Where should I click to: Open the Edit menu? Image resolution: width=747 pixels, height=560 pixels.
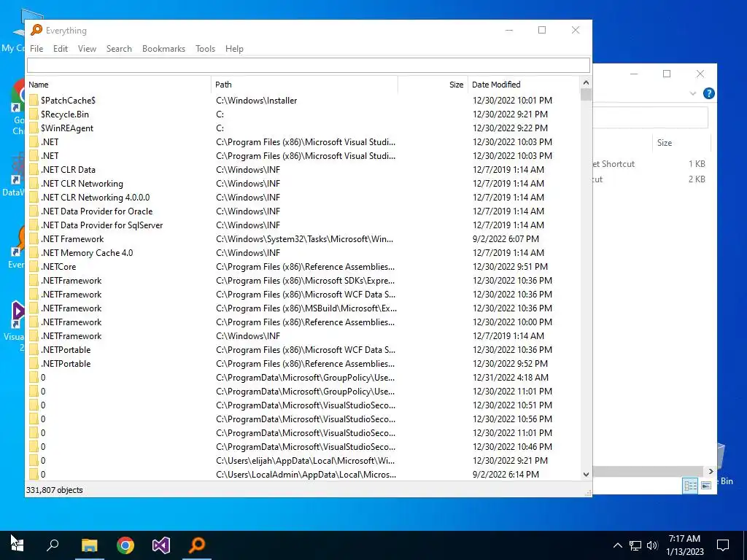coord(60,49)
